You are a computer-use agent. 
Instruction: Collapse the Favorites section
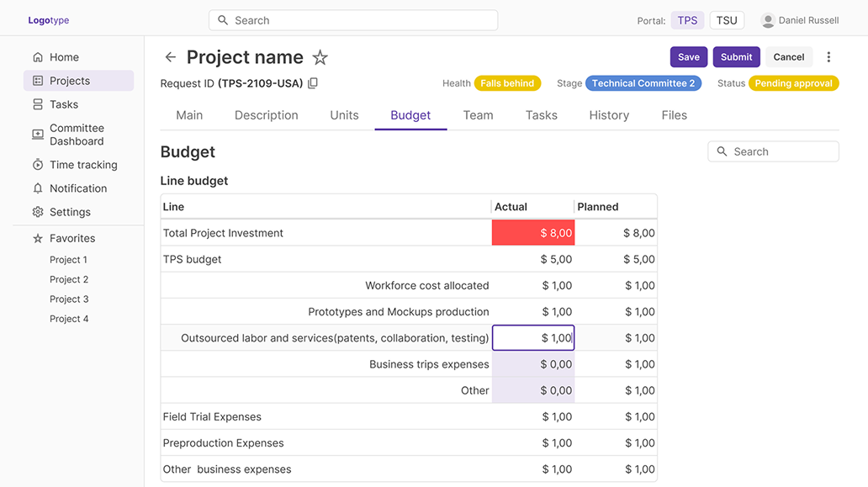[x=71, y=238]
